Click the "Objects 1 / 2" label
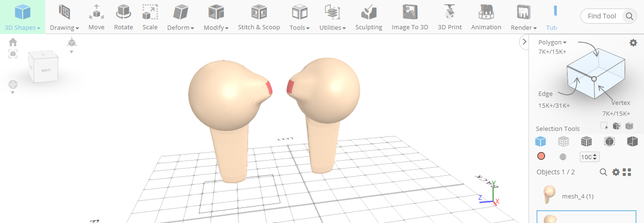 tap(555, 172)
